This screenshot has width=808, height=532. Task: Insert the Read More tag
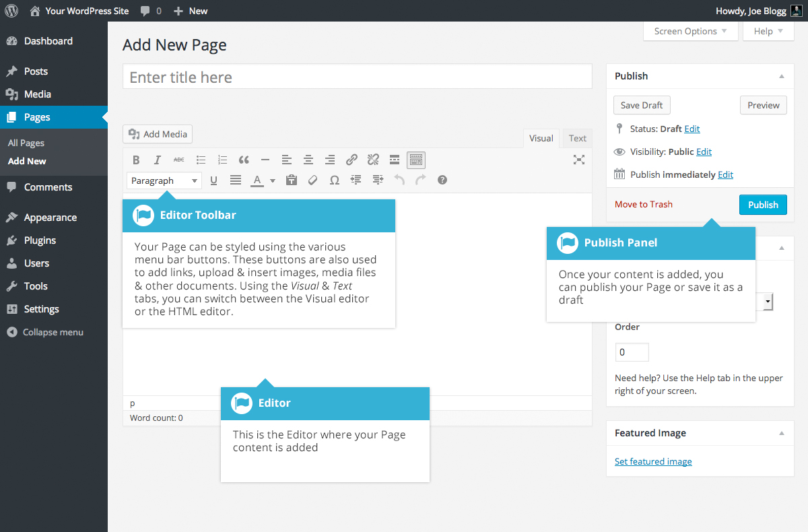click(395, 160)
